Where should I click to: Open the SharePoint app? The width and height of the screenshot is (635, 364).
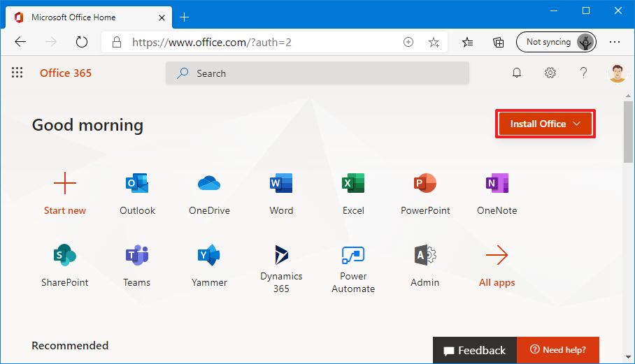tap(65, 256)
